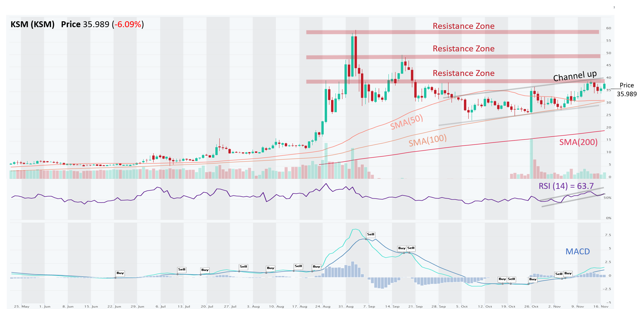This screenshot has height=309, width=644.
Task: Click the 29. Jun date label
Action: coord(137,306)
